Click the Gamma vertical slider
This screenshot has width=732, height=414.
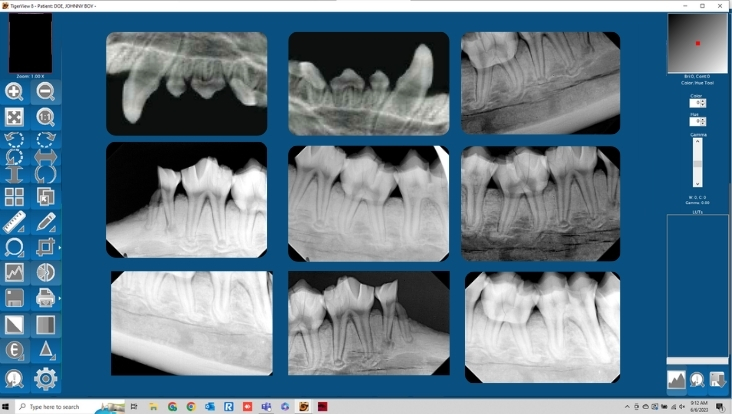click(697, 162)
